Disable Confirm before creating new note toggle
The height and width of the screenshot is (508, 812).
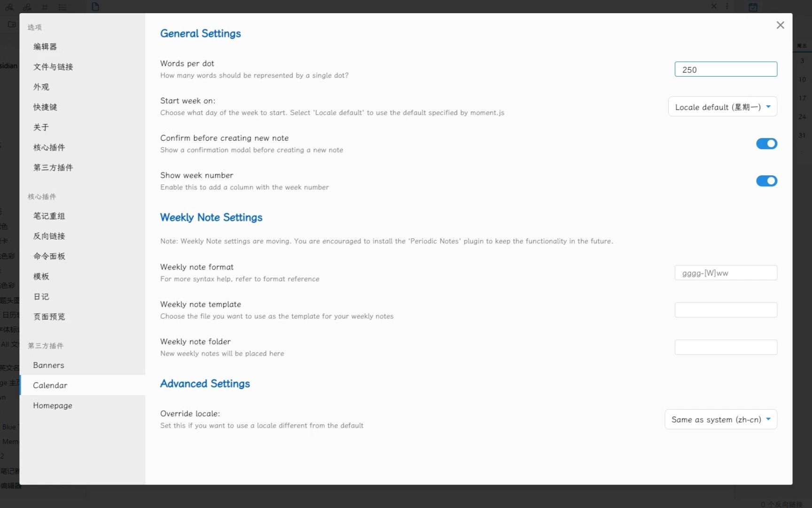(x=766, y=143)
